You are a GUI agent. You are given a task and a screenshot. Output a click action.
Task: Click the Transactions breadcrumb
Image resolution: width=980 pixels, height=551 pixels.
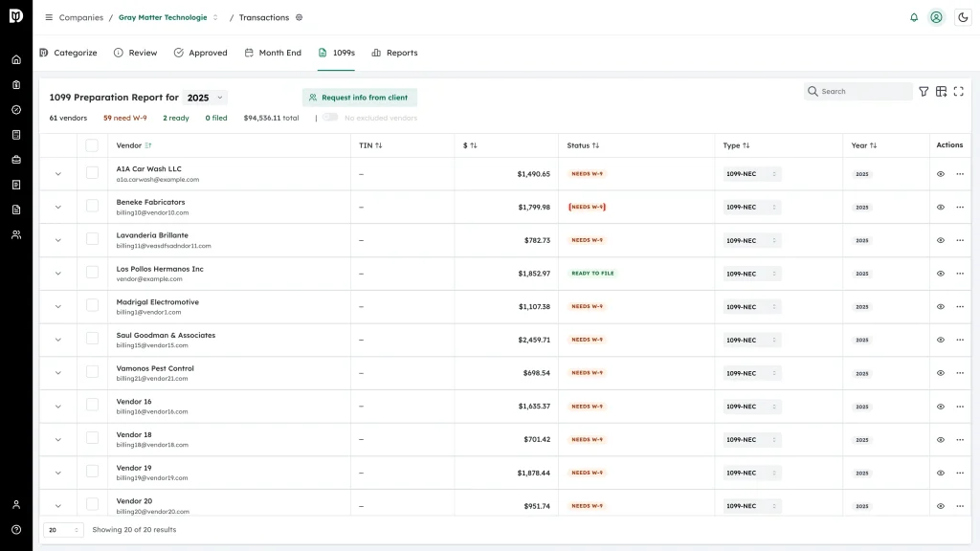coord(264,17)
